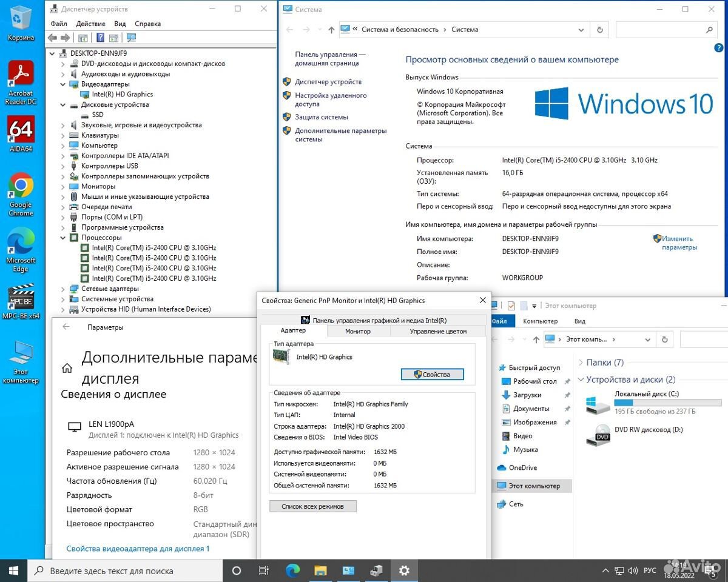Image resolution: width=728 pixels, height=582 pixels.
Task: Open Edge from the taskbar
Action: [x=292, y=570]
